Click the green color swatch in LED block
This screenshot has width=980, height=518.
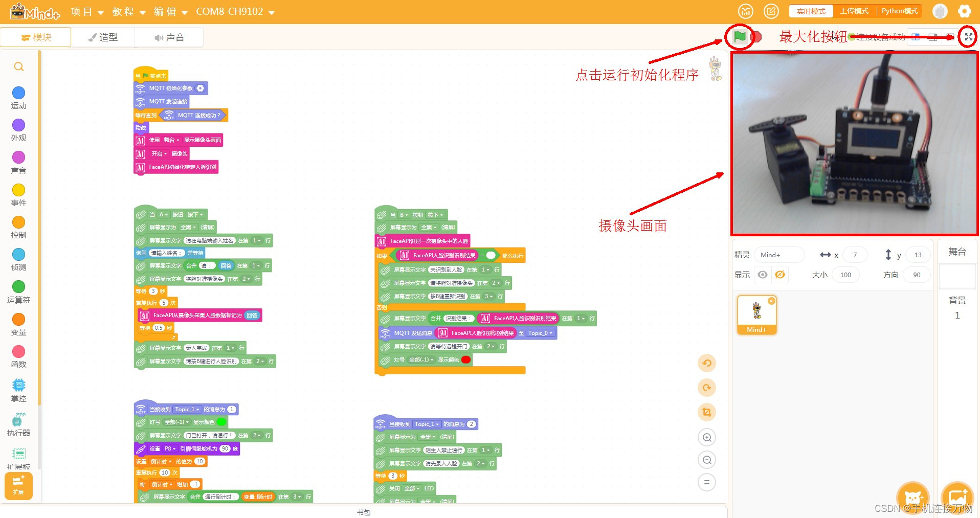[221, 422]
